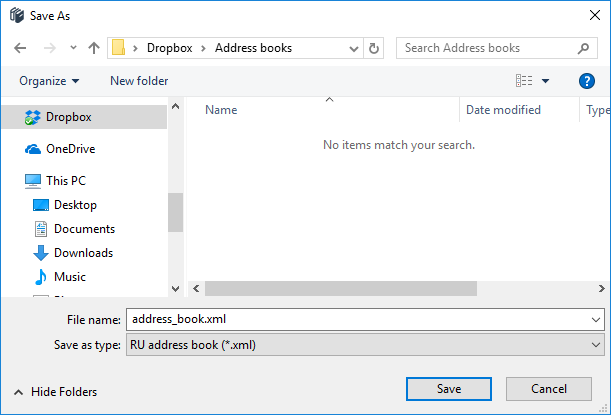The width and height of the screenshot is (611, 415).
Task: Change the view layout options
Action: tap(532, 81)
